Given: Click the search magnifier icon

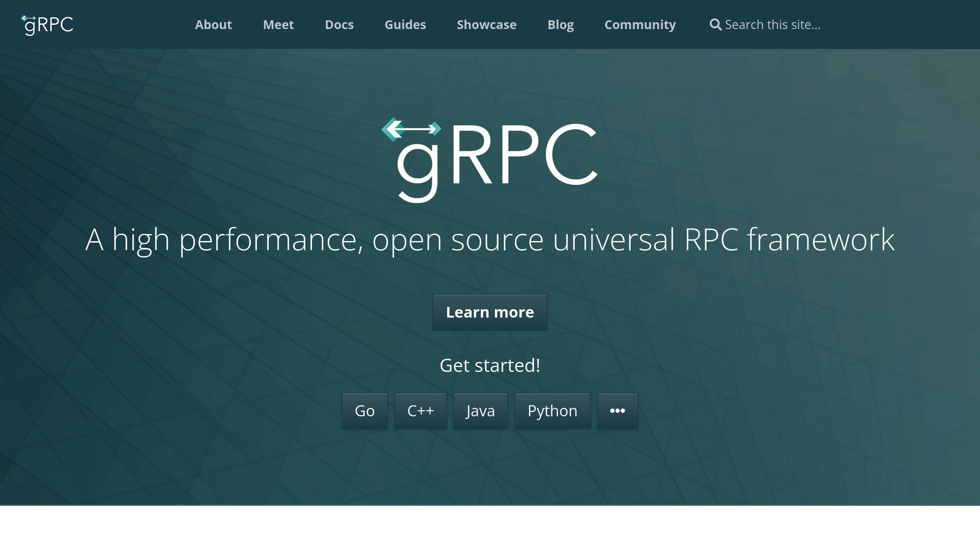Looking at the screenshot, I should (x=715, y=24).
